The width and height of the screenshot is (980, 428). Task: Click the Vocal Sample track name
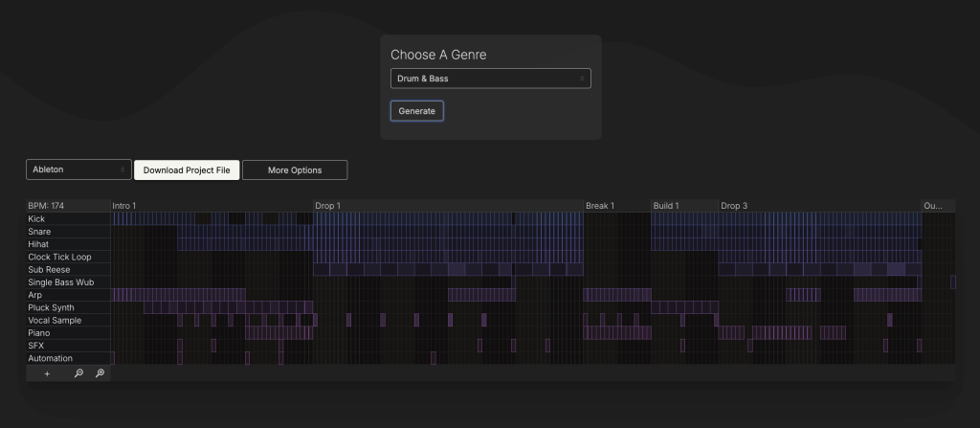55,321
